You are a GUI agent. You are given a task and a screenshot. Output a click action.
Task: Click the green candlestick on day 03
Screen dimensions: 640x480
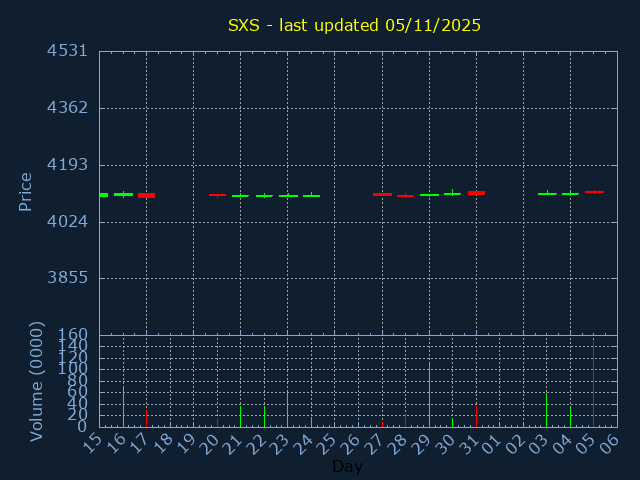point(547,194)
